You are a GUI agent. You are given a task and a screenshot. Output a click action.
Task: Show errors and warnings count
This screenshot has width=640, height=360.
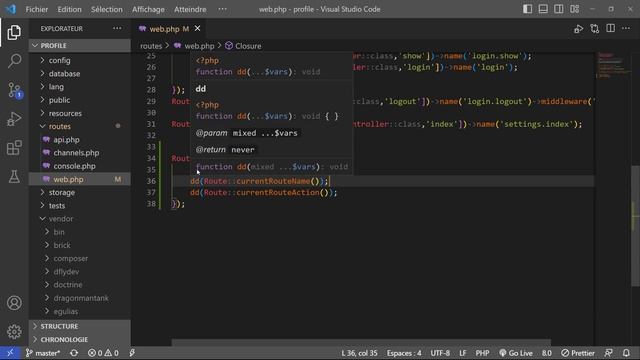click(103, 353)
